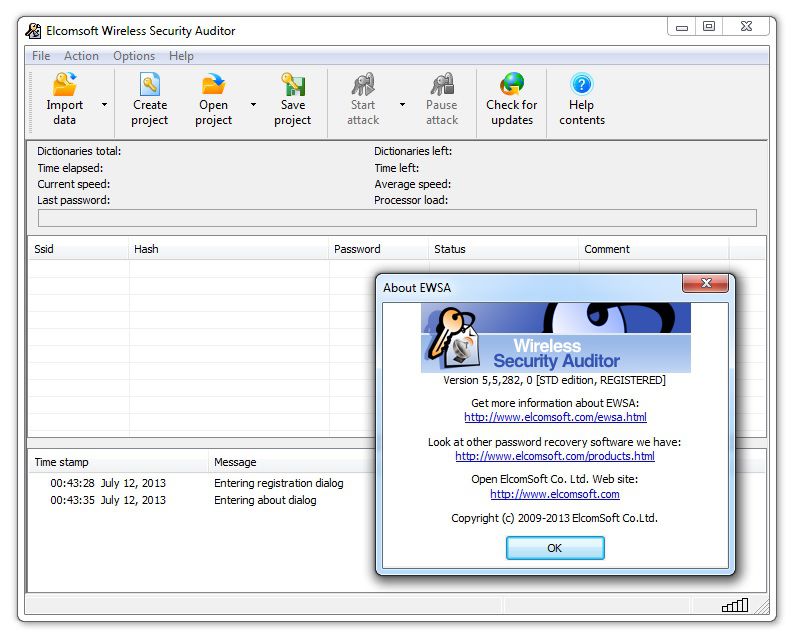The height and width of the screenshot is (639, 795).
Task: Click the Elcomsoft app icon in title bar
Action: [33, 31]
